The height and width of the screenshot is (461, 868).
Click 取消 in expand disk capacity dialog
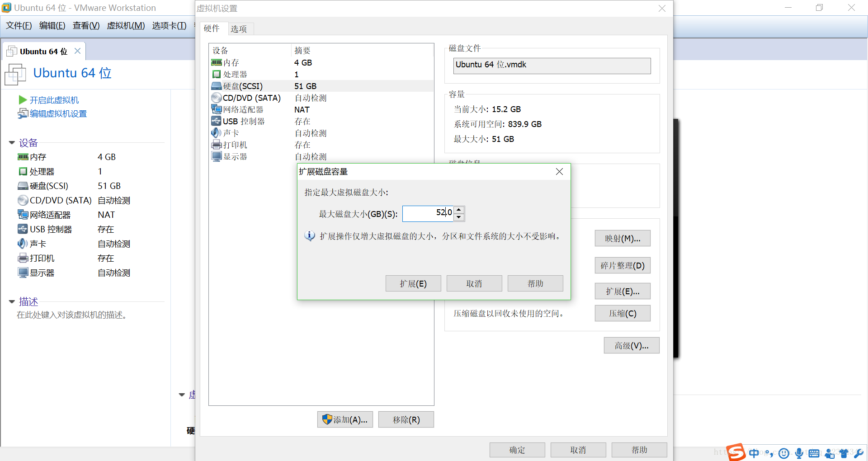point(474,283)
